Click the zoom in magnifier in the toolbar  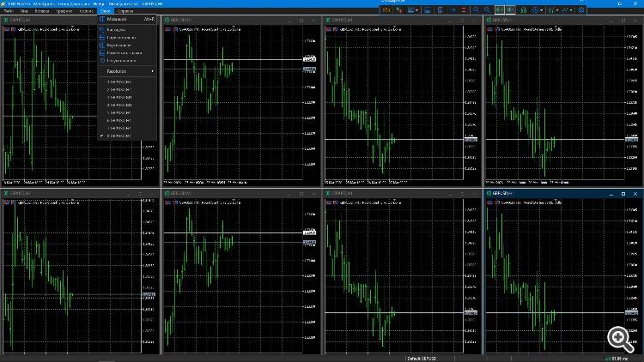(476, 10)
